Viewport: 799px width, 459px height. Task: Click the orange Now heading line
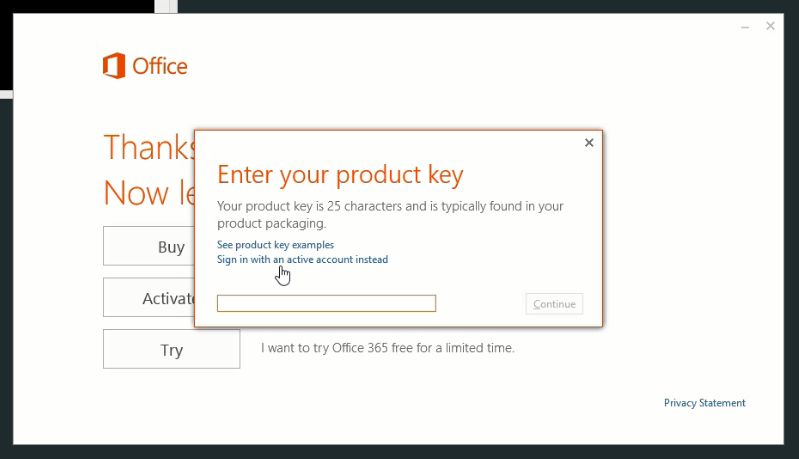(x=149, y=193)
